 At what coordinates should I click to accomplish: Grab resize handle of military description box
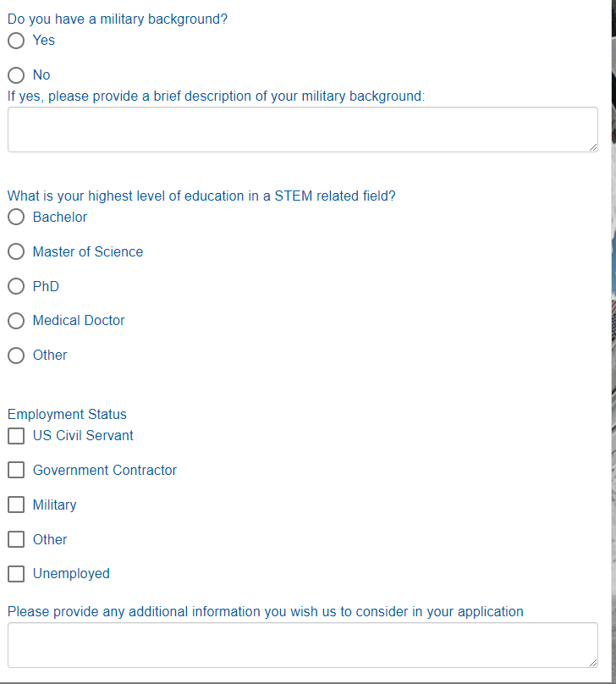592,146
